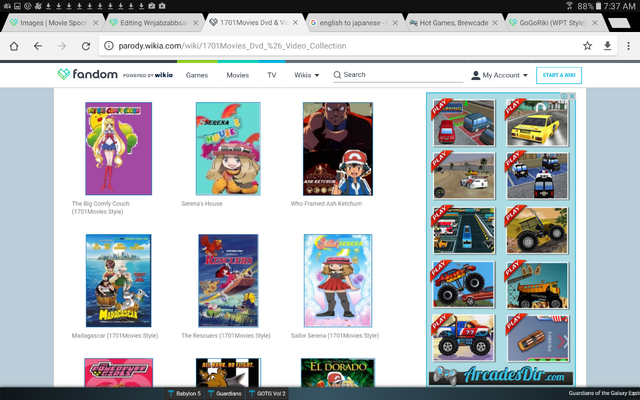Screen dimensions: 640x400
Task: Close the GoGoRiki tab
Action: (x=595, y=23)
